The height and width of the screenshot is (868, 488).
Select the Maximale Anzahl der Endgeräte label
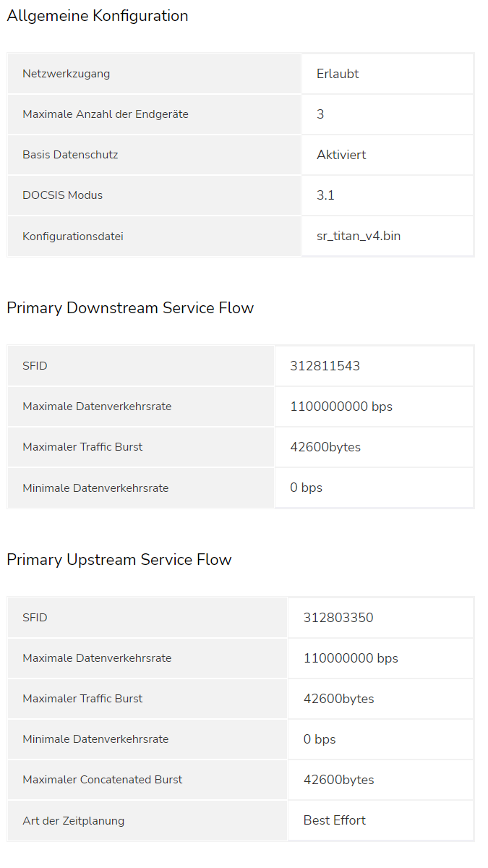tap(106, 114)
